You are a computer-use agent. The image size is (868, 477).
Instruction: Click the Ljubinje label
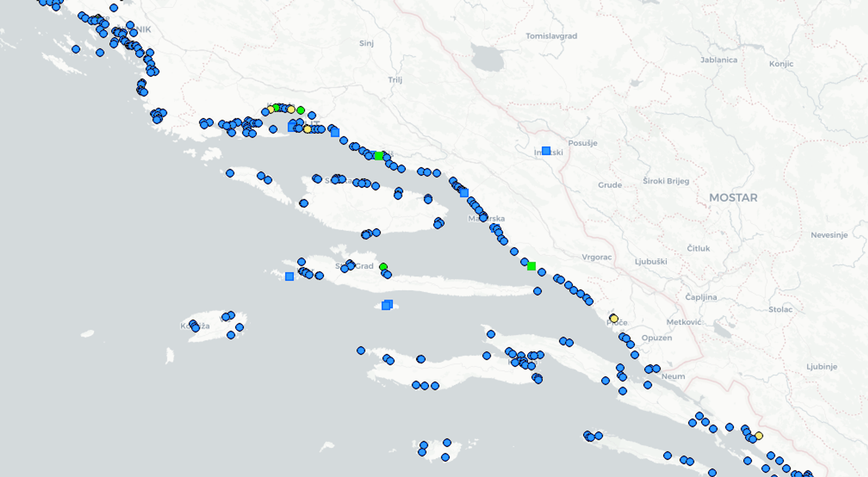822,367
